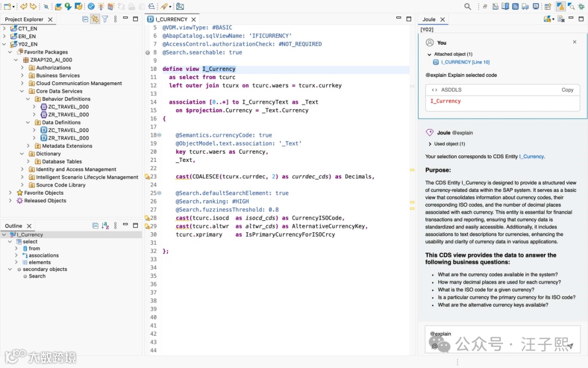
Task: Toggle the marker at line 8
Action: (148, 52)
